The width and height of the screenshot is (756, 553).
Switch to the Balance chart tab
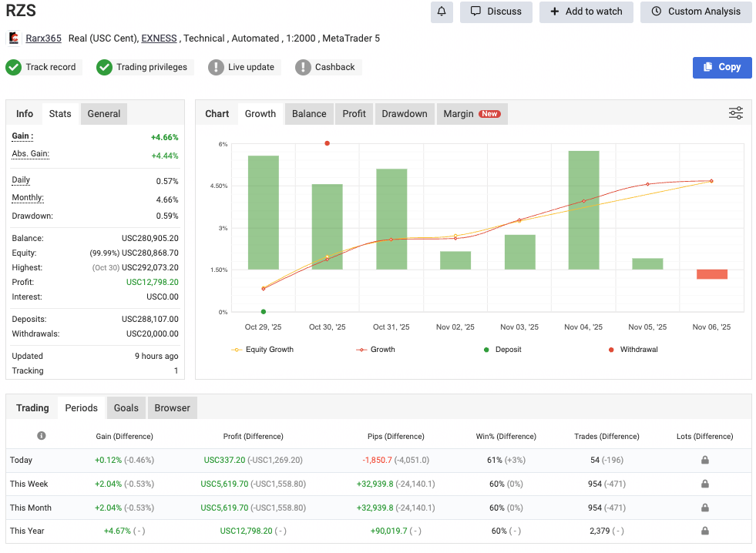[308, 113]
